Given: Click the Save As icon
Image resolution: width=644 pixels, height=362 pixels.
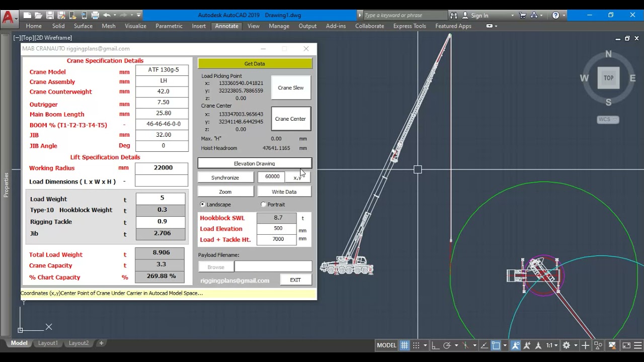Looking at the screenshot, I should 61,15.
